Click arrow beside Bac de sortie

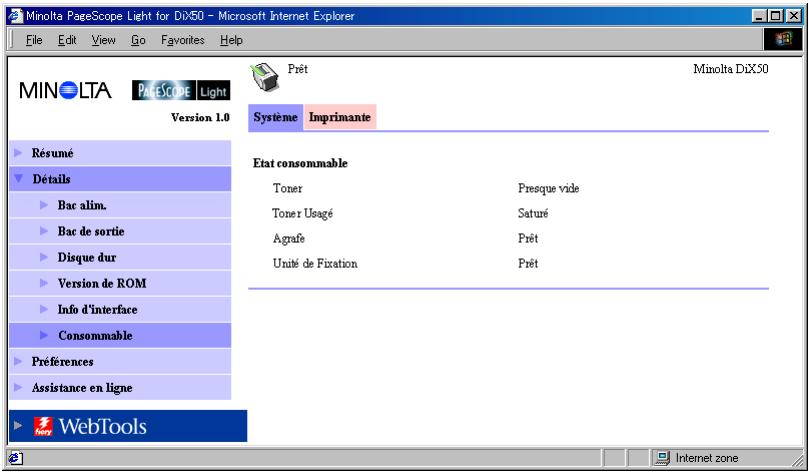[x=44, y=231]
